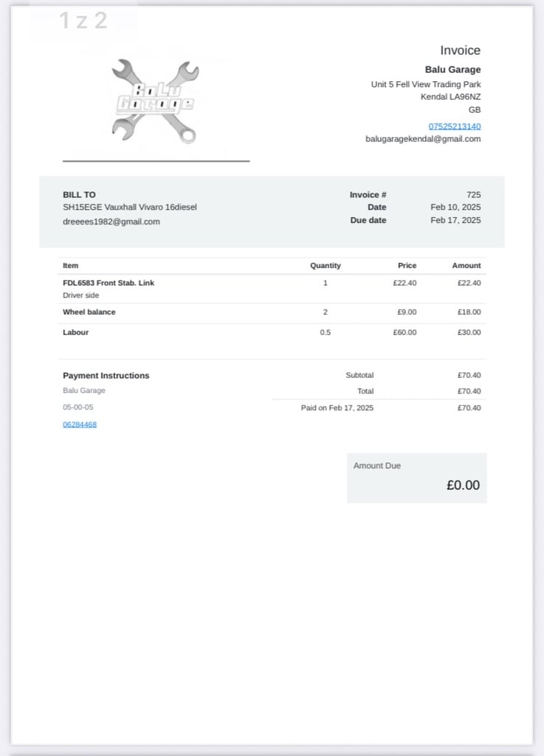Select the Kendal LA96NZ address line
The image size is (544, 756).
pyautogui.click(x=450, y=97)
